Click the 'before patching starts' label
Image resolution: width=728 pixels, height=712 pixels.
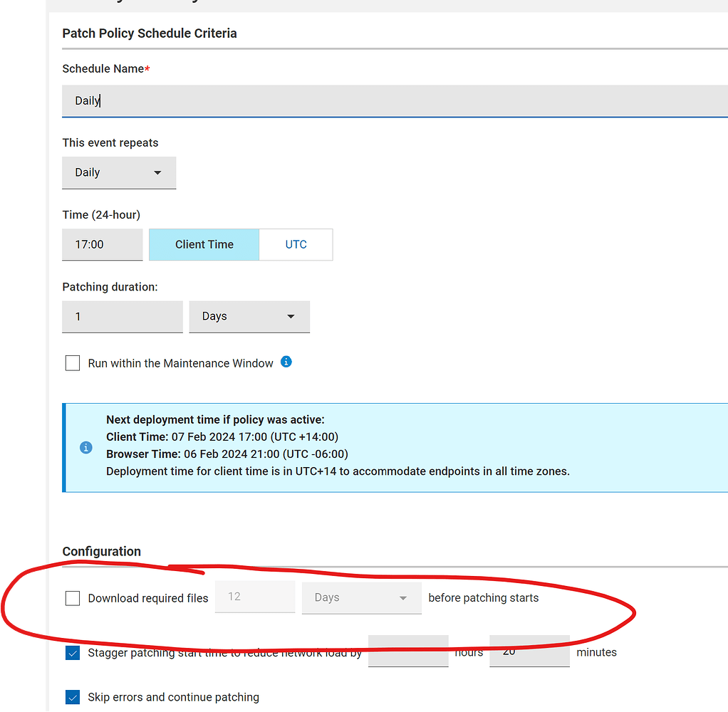[x=484, y=598]
